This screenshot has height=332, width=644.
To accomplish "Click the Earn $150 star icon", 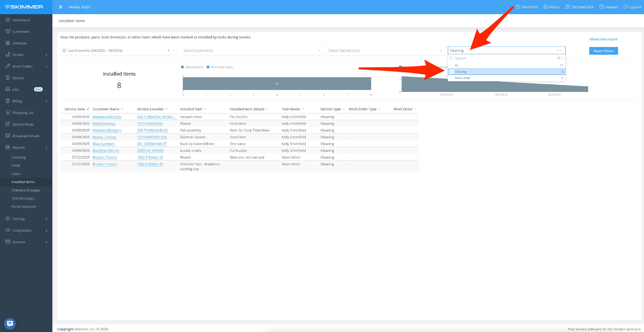I will tap(518, 7).
